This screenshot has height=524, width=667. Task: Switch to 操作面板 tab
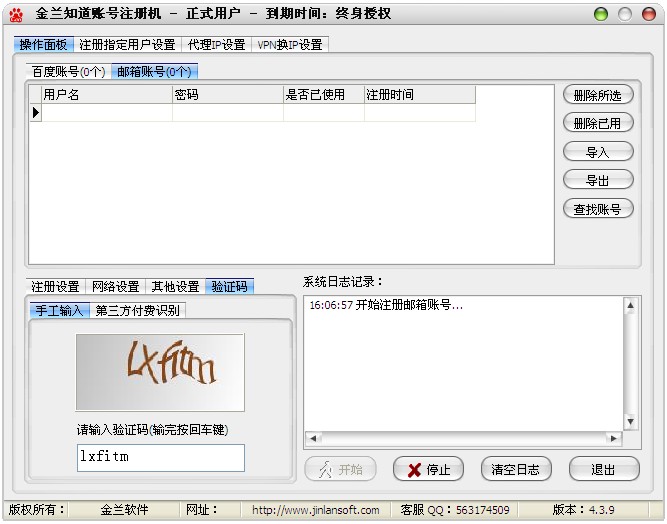point(43,45)
